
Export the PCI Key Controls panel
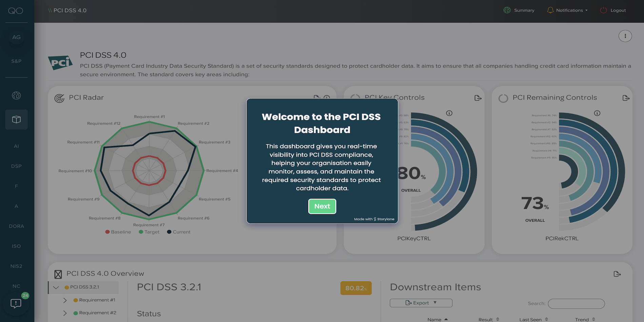tap(478, 98)
